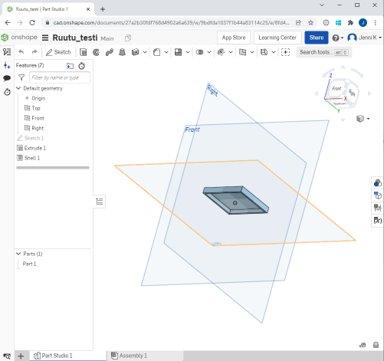Open the Learning Center
This screenshot has height=361, width=384.
coord(277,38)
